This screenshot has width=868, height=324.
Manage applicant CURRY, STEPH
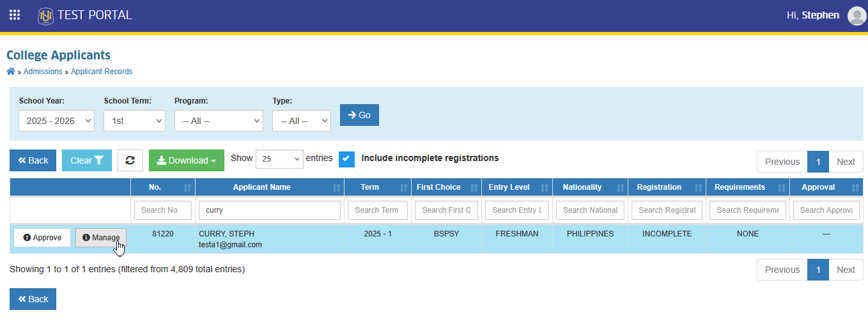pyautogui.click(x=101, y=238)
